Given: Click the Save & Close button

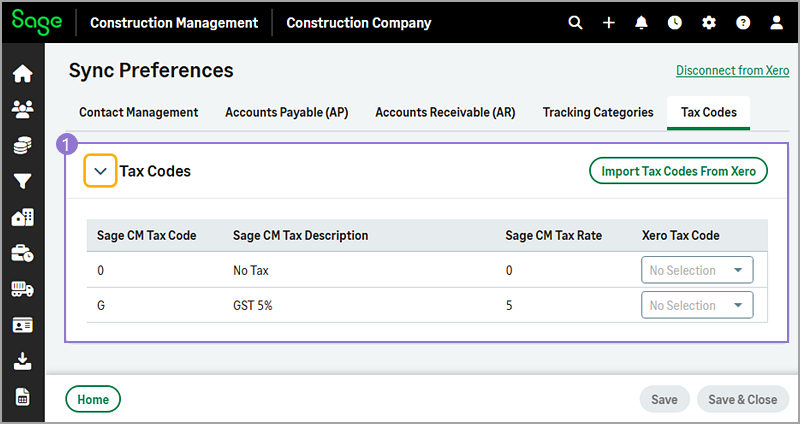Looking at the screenshot, I should click(x=743, y=399).
